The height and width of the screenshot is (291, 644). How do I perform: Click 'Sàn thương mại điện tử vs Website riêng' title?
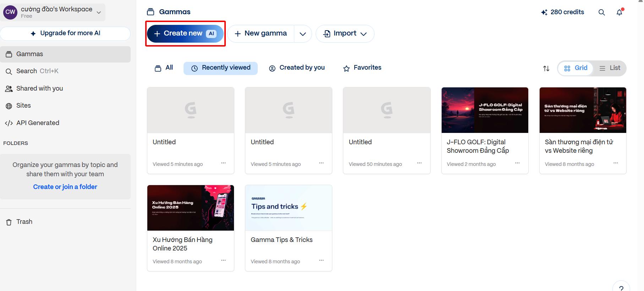pyautogui.click(x=579, y=146)
